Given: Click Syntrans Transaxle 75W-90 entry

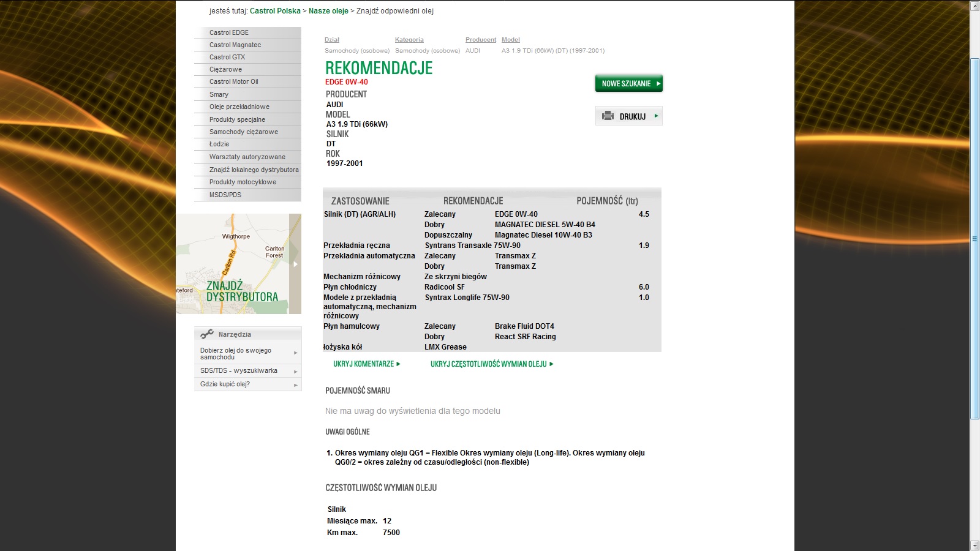Looking at the screenshot, I should click(473, 246).
